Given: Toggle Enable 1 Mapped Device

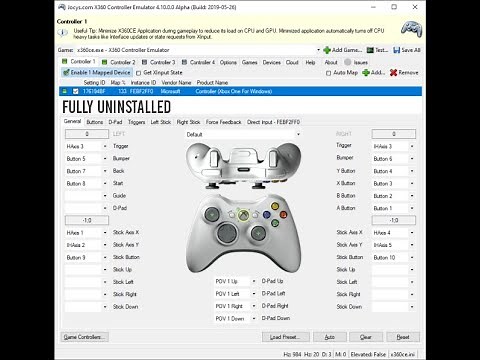Looking at the screenshot, I should tap(97, 72).
